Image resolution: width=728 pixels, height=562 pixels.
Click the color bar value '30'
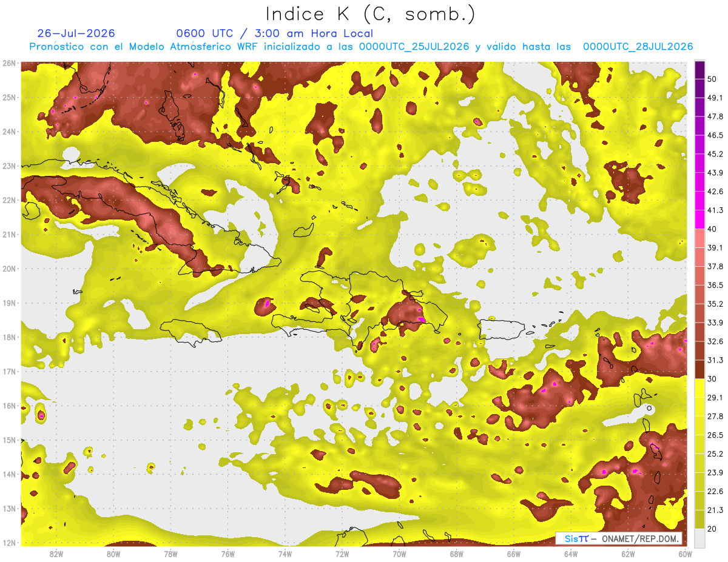coord(713,378)
